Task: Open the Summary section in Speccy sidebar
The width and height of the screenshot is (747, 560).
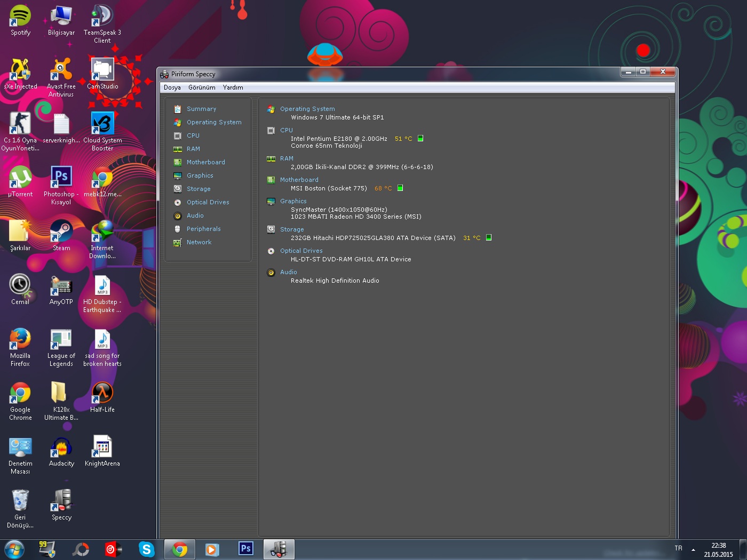Action: point(201,109)
